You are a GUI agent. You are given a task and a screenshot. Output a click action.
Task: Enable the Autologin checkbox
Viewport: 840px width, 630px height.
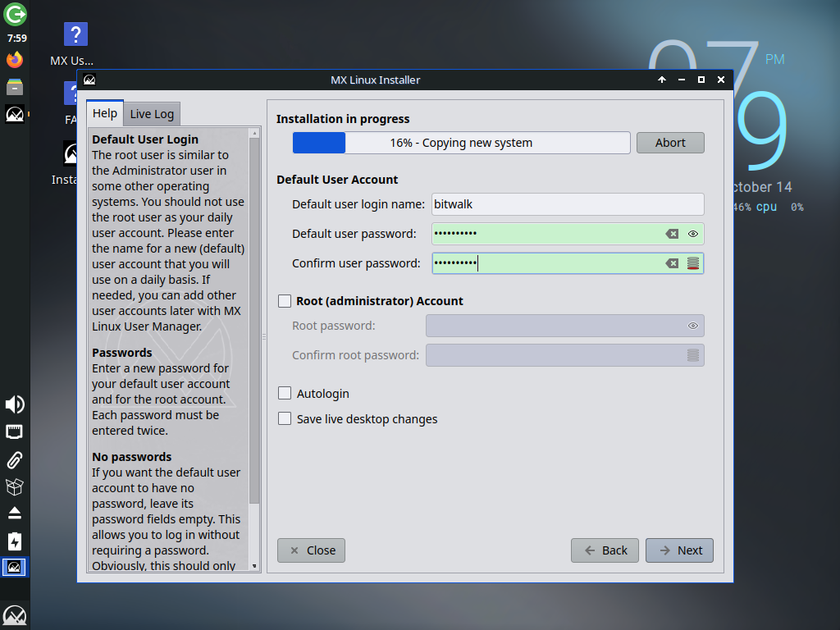(285, 393)
